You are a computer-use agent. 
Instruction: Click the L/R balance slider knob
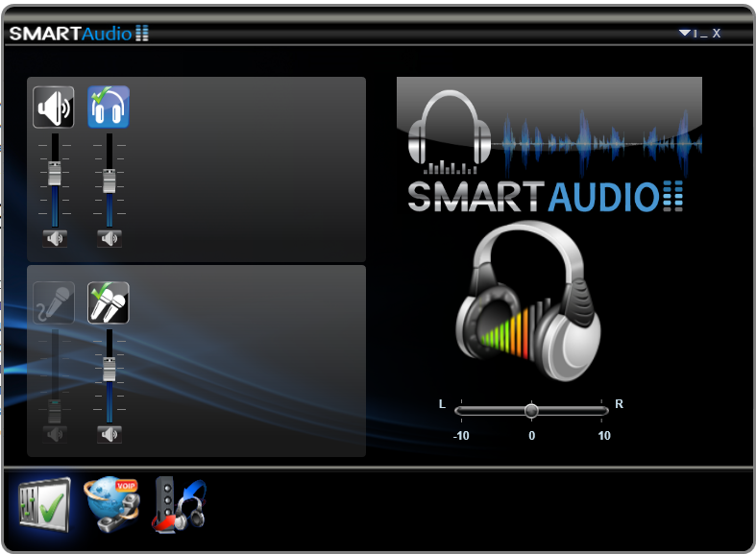pyautogui.click(x=531, y=411)
